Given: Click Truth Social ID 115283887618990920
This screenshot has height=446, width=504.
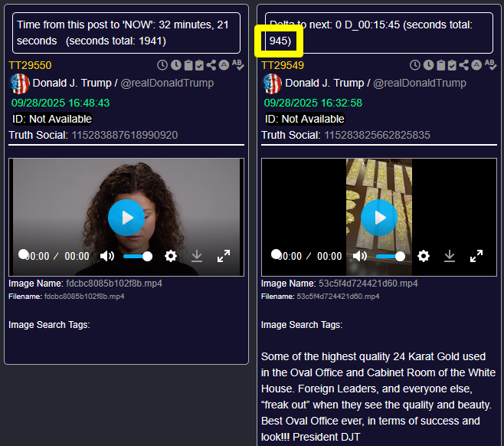Looking at the screenshot, I should pos(124,136).
